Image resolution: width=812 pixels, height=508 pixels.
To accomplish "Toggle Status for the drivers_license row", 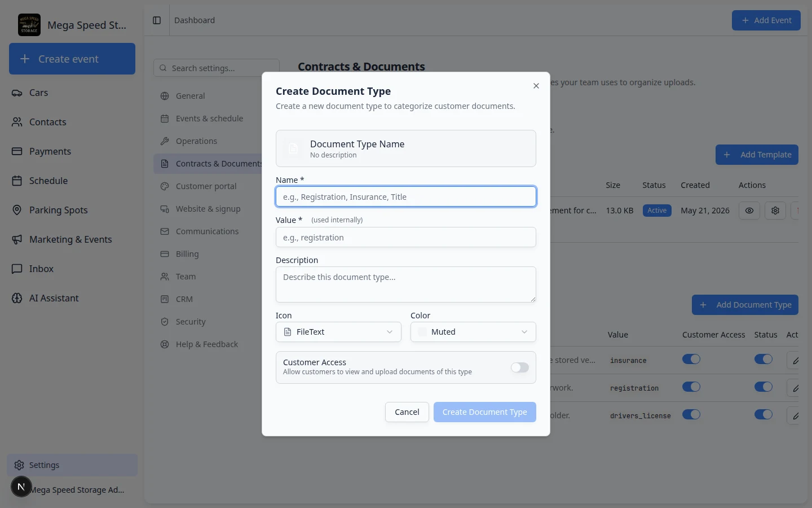I will [764, 414].
